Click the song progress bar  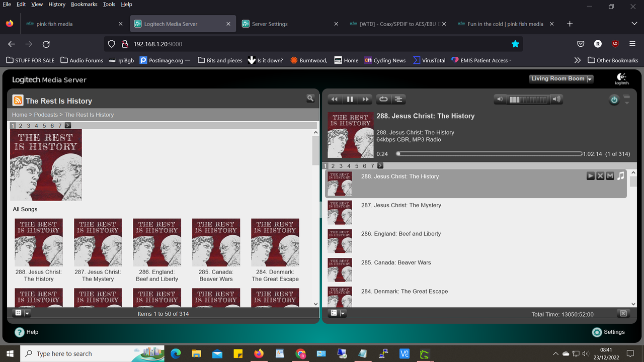[489, 154]
